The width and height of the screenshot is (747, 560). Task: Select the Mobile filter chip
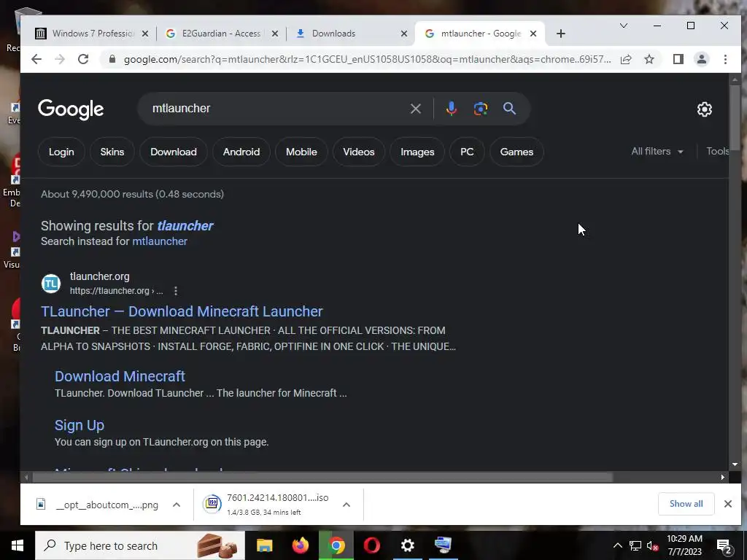pyautogui.click(x=301, y=152)
